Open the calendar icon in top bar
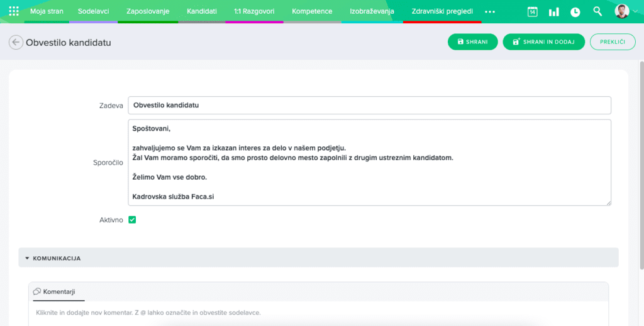This screenshot has height=326, width=644. point(532,12)
